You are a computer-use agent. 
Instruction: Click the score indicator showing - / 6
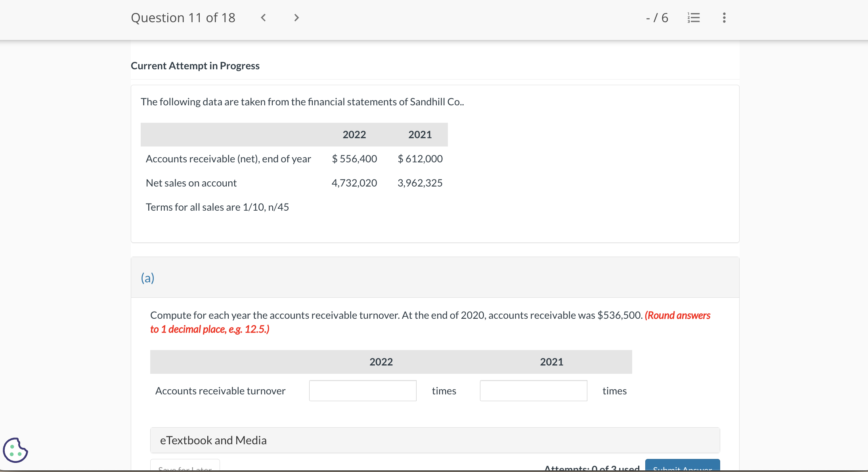point(657,18)
